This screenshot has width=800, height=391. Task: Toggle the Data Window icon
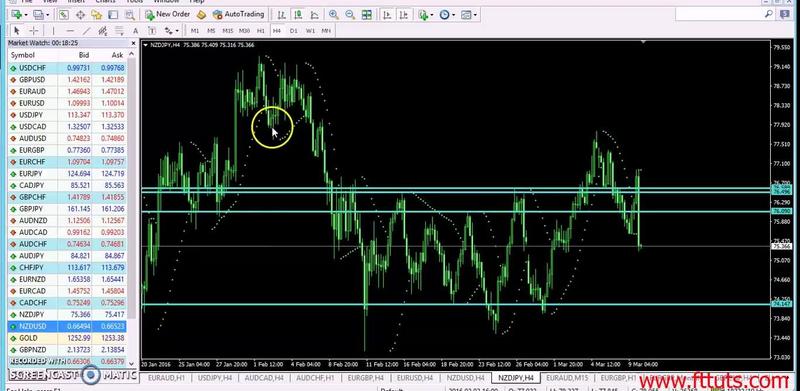[80, 15]
